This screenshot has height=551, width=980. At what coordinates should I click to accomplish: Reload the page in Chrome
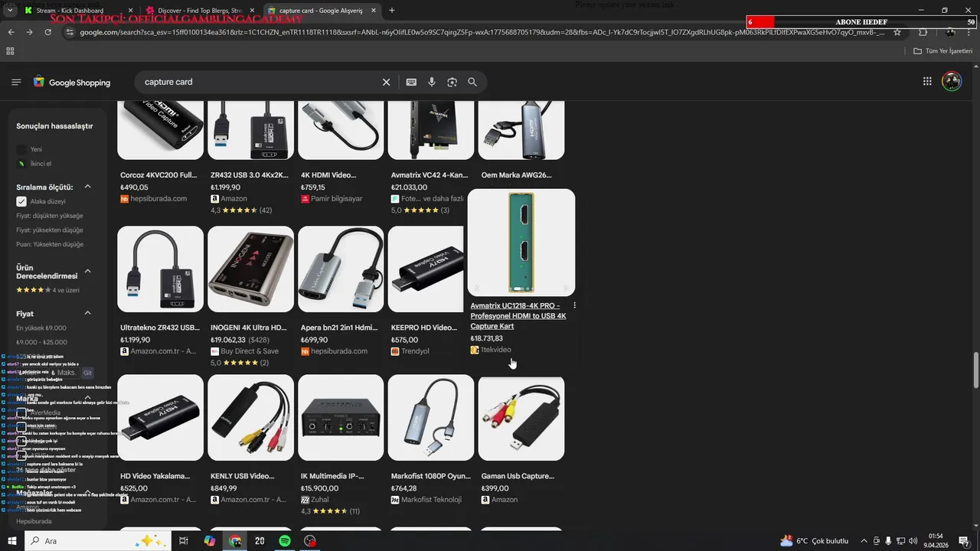coord(48,32)
